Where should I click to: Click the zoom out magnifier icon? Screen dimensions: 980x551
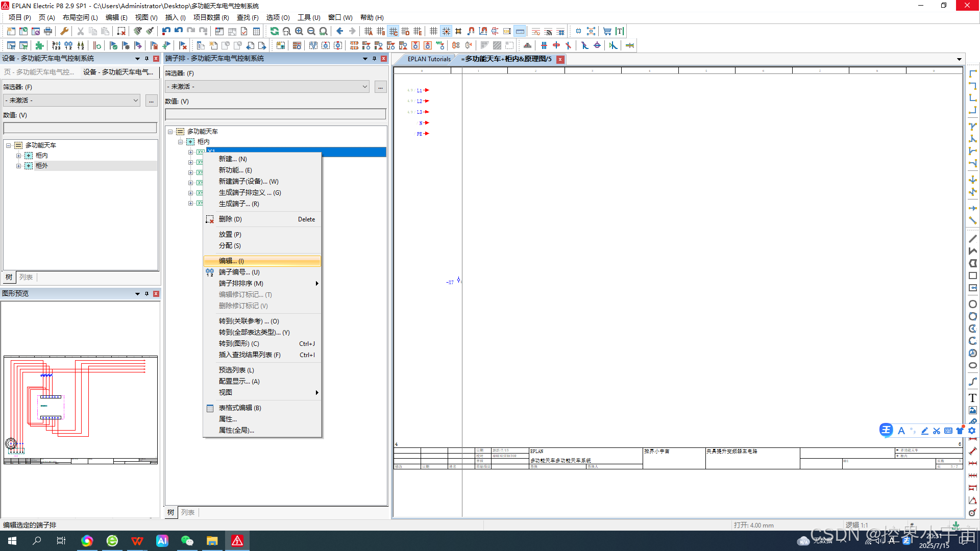(x=311, y=31)
